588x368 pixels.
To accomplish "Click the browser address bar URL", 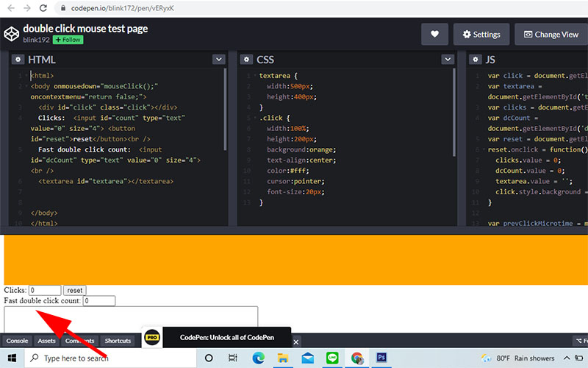I will (x=123, y=8).
